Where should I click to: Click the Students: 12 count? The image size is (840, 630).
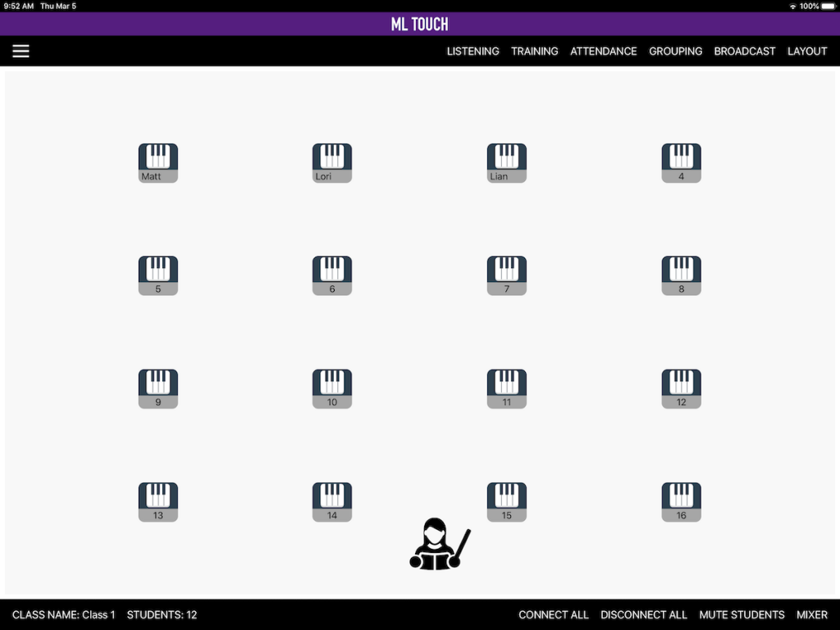162,615
